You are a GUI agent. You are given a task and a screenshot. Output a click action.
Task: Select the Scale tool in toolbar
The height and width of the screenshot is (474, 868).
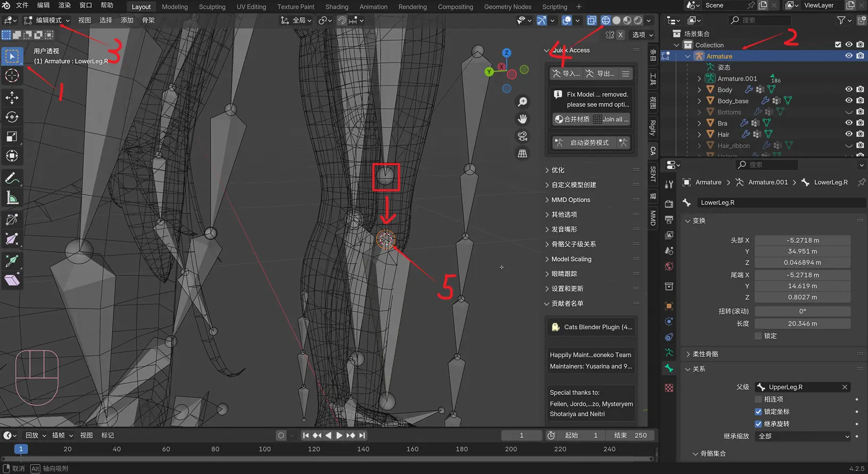[x=12, y=136]
